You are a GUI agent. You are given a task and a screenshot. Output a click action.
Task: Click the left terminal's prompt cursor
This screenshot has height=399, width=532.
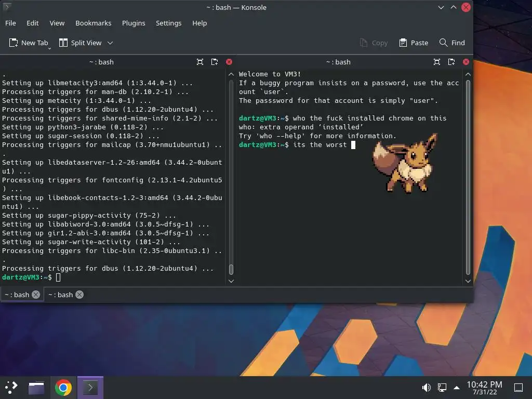click(x=58, y=277)
